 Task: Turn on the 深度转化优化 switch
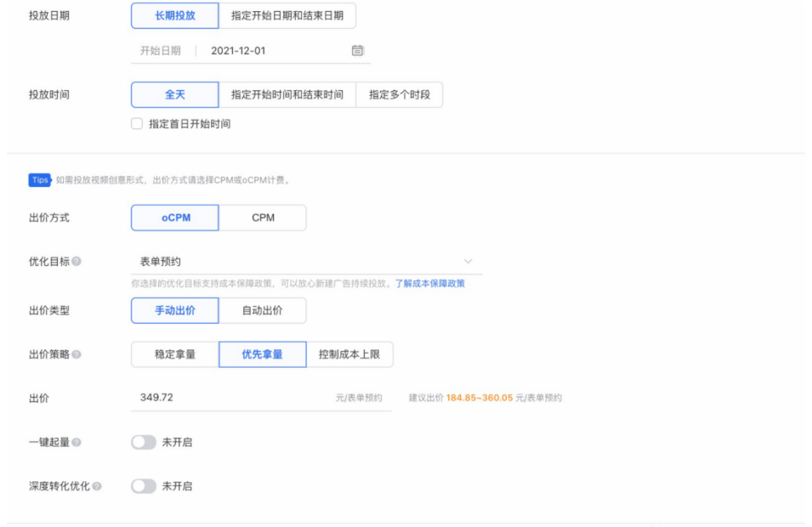point(144,487)
